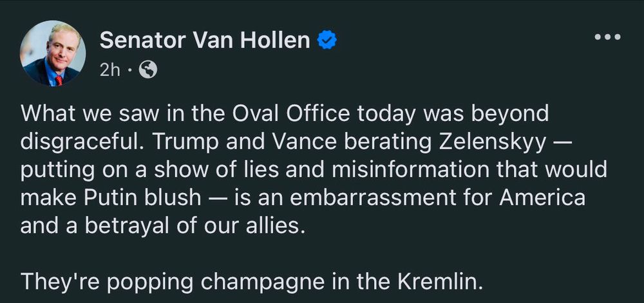Click the words Oval Office in the post
Image resolution: width=644 pixels, height=303 pixels.
292,114
